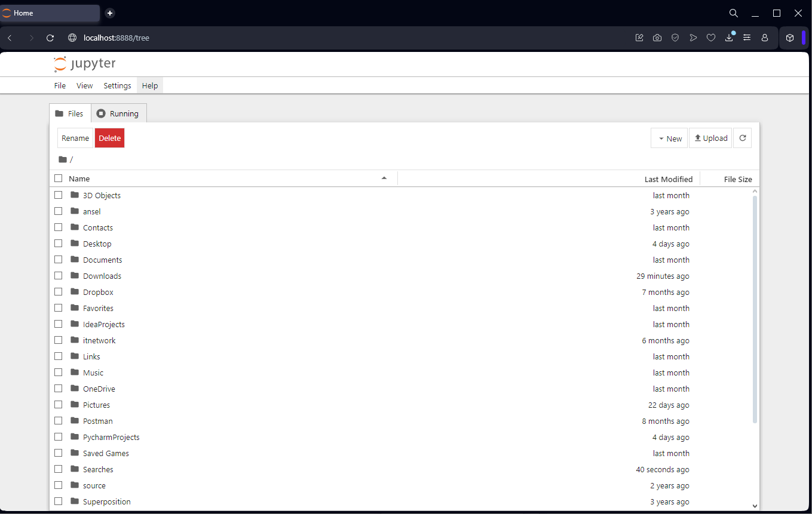Check the box for 3D Objects

click(x=59, y=195)
